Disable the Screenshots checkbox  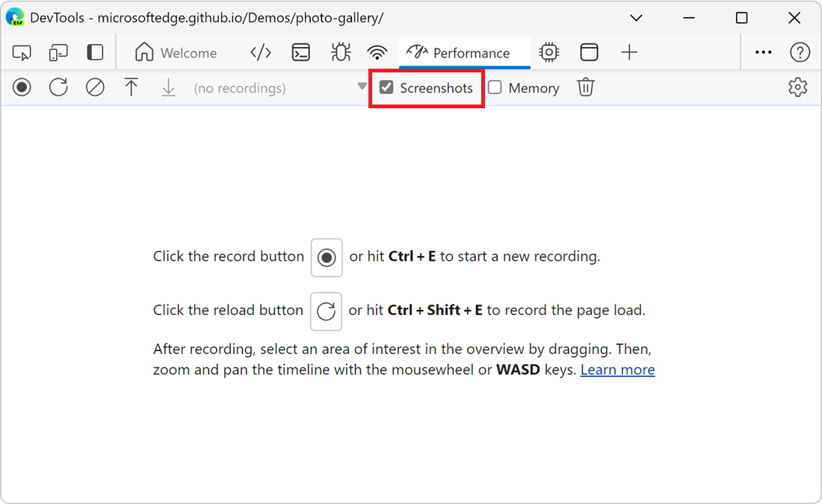(386, 87)
